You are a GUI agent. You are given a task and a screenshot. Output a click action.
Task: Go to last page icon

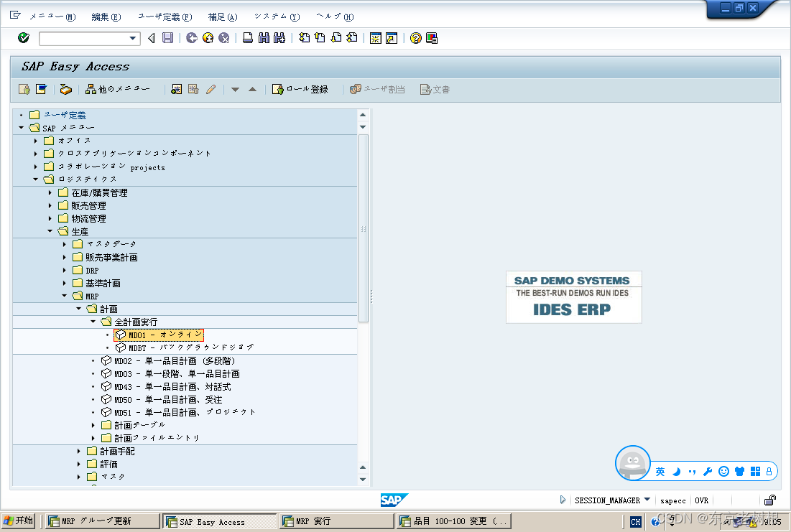pos(352,38)
